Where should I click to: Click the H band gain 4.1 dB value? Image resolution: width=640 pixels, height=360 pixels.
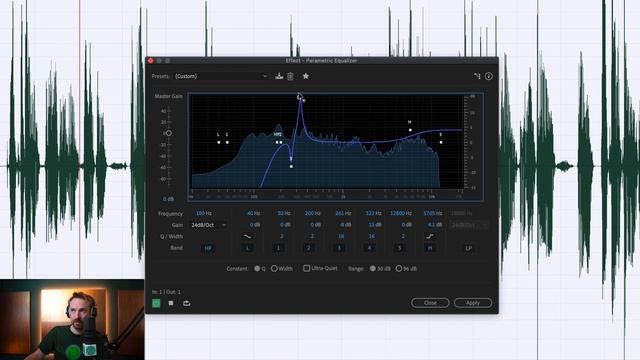click(435, 224)
